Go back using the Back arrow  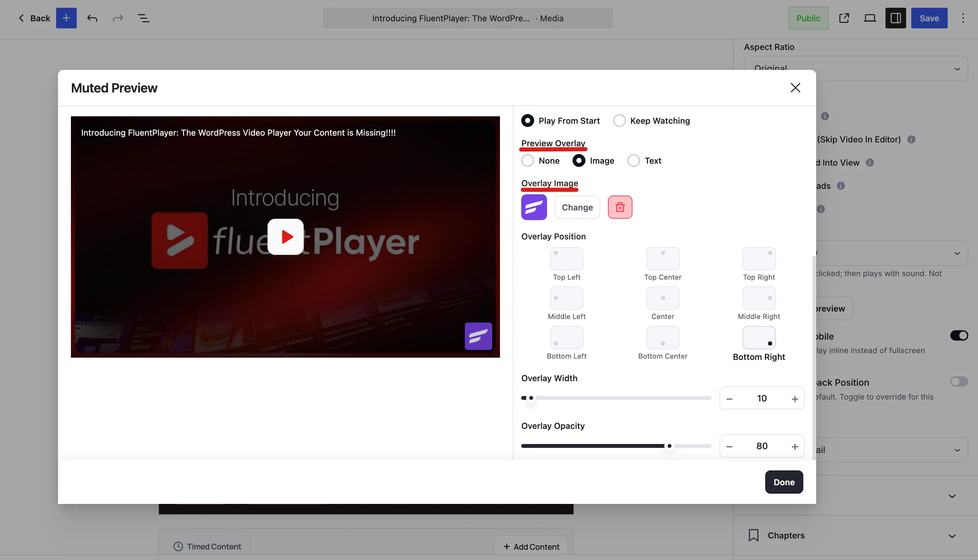[x=34, y=18]
